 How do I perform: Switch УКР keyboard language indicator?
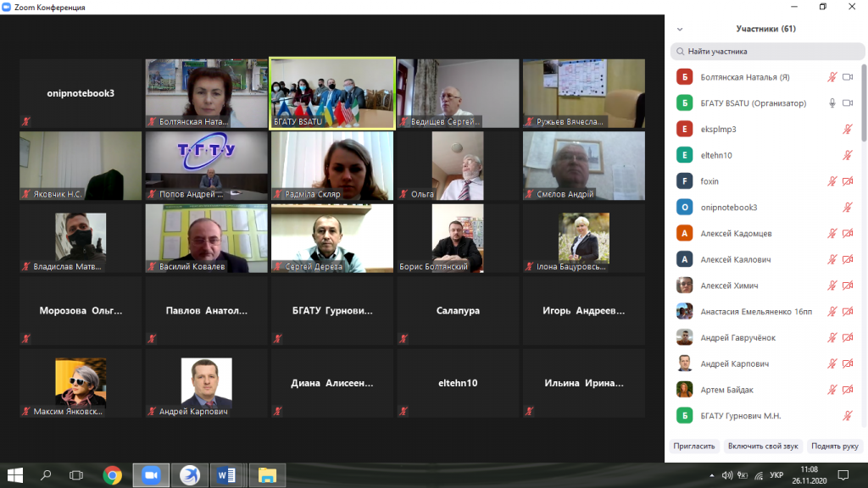pyautogui.click(x=776, y=475)
